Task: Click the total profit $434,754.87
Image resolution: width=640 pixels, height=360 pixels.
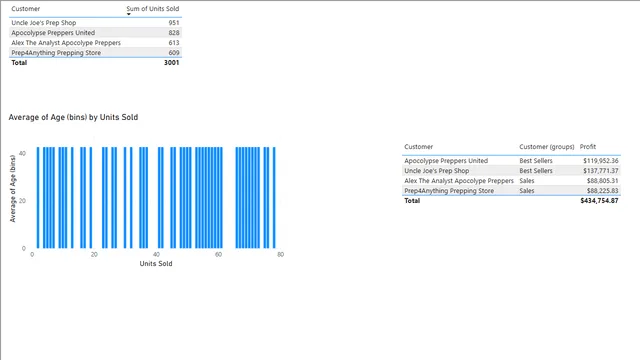Action: tap(599, 201)
